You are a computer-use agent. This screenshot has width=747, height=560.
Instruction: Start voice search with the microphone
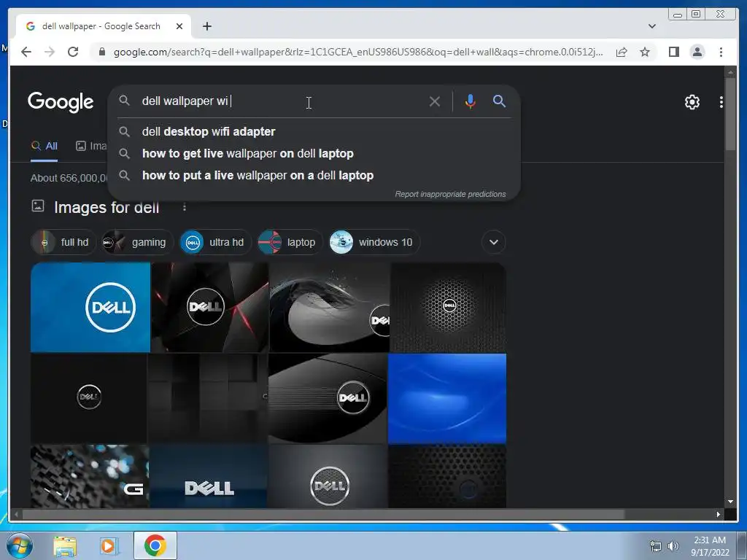tap(471, 101)
